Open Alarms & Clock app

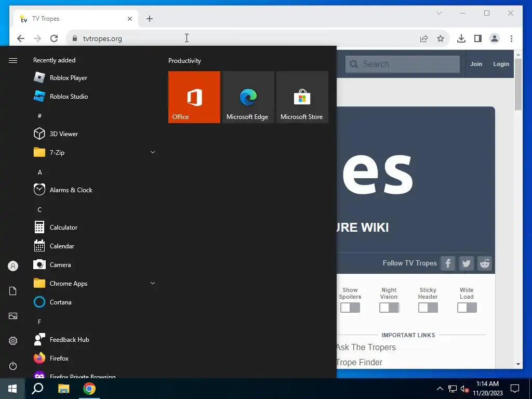point(95,190)
